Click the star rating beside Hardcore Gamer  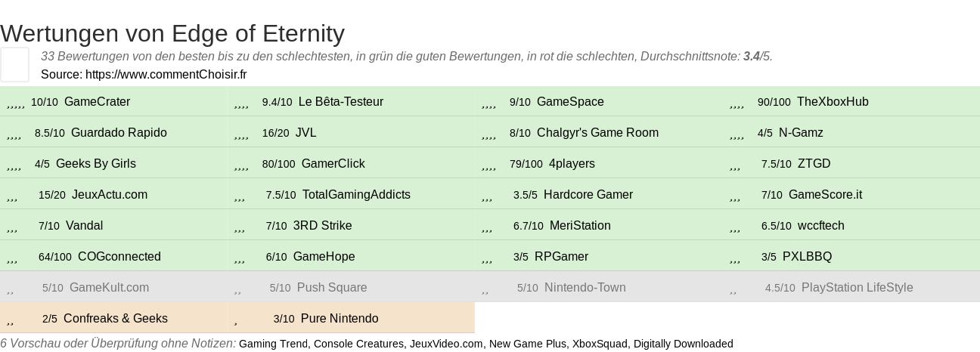point(487,197)
